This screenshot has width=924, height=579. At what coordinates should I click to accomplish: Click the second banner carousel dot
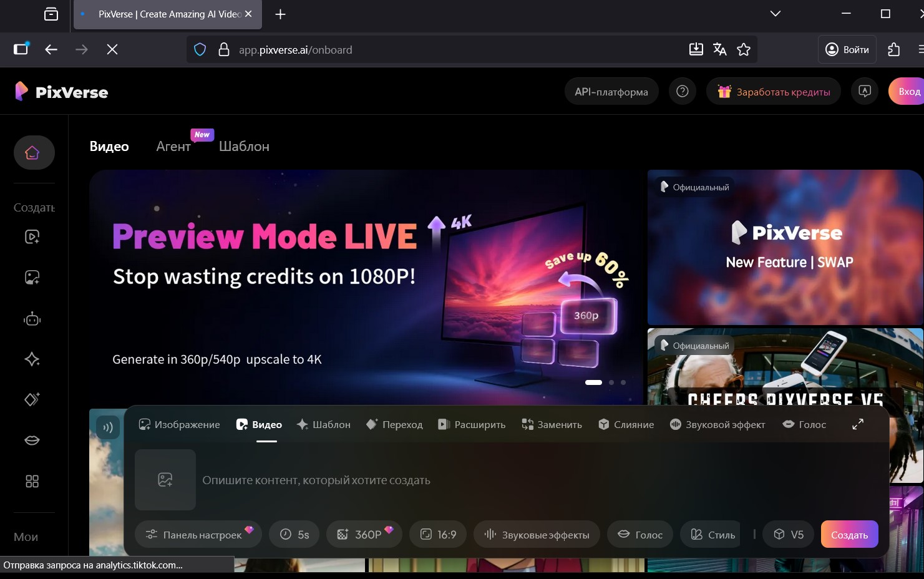click(x=611, y=382)
